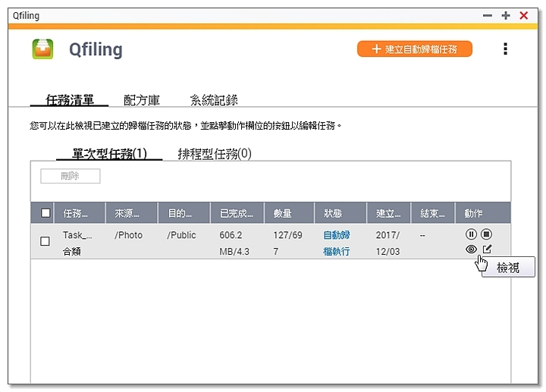Click the 數量 quantity column header
The image size is (546, 392).
pyautogui.click(x=290, y=213)
